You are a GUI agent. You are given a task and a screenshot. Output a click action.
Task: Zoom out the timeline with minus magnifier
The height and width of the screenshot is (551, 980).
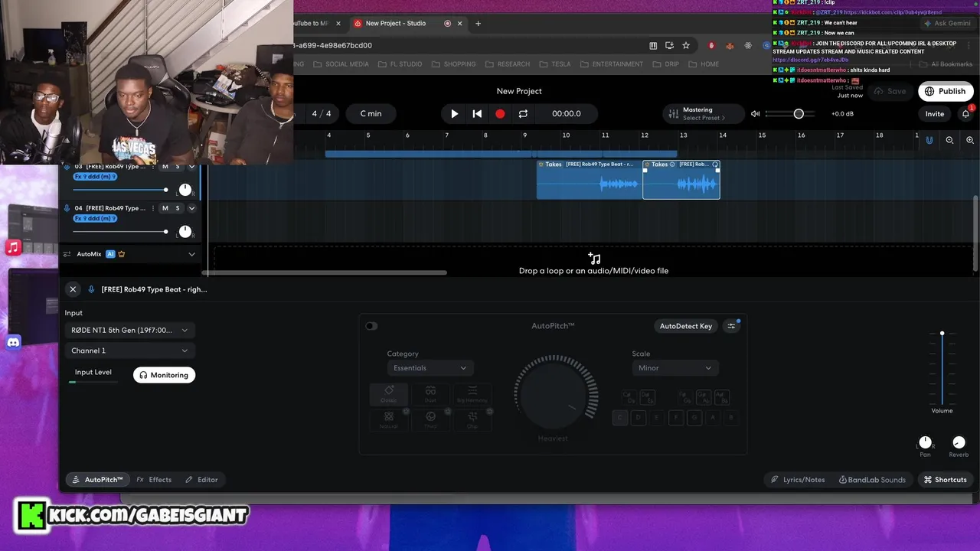click(949, 140)
